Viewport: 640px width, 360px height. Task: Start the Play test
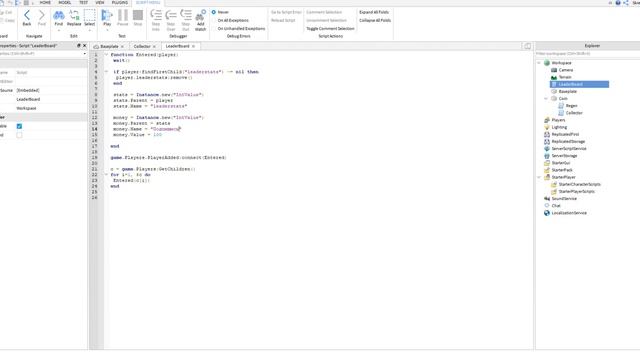click(x=107, y=17)
